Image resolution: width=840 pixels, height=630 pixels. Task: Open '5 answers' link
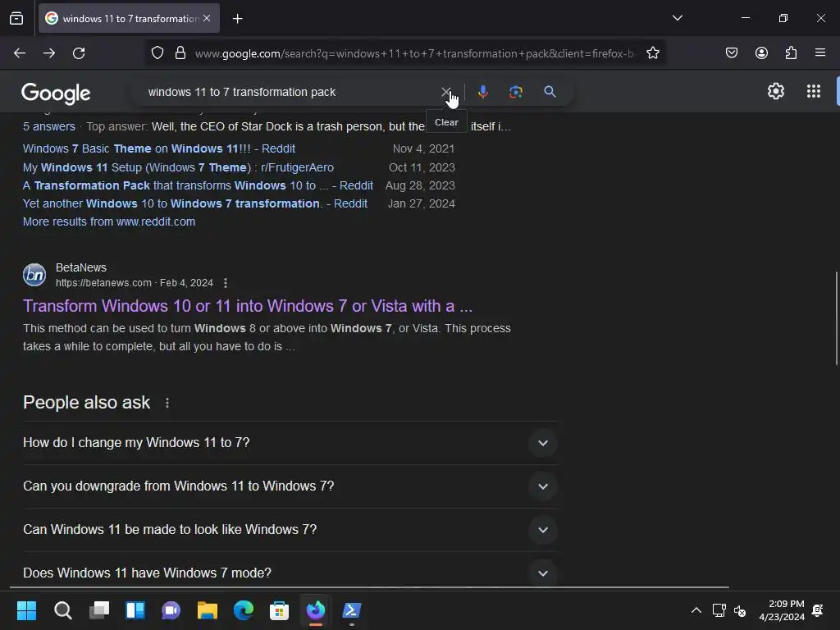(48, 126)
